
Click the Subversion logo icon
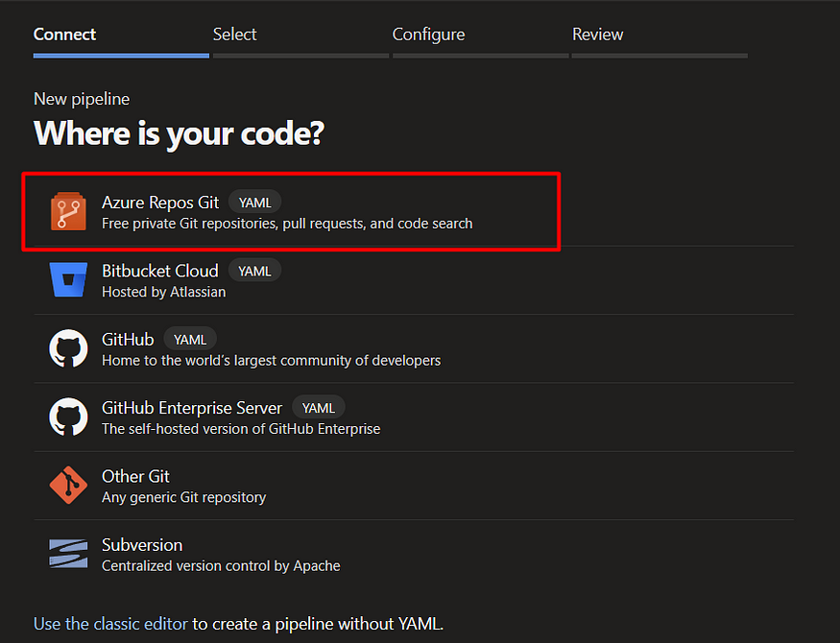click(68, 554)
